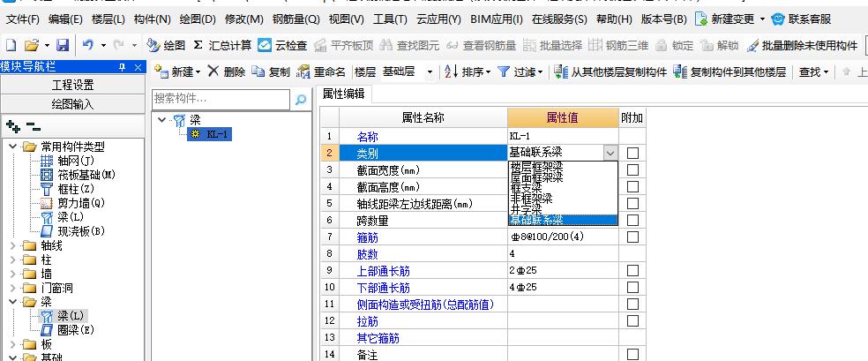Collapse the 常用构件类型 folder
The width and height of the screenshot is (868, 361).
pyautogui.click(x=12, y=147)
